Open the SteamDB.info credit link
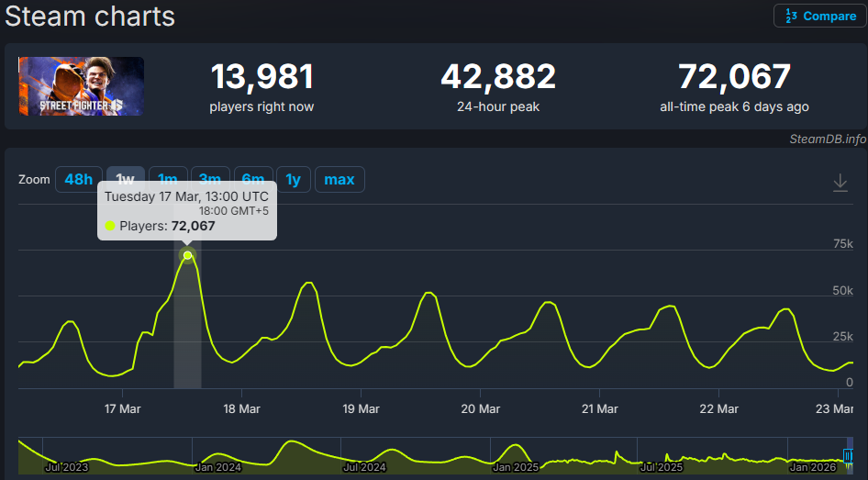The height and width of the screenshot is (480, 868). click(x=827, y=139)
